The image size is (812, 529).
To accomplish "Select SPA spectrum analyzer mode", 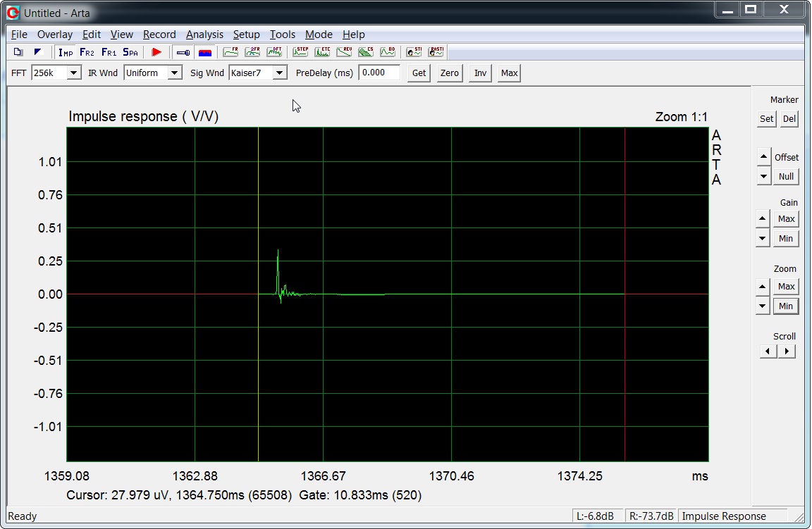I will 130,52.
